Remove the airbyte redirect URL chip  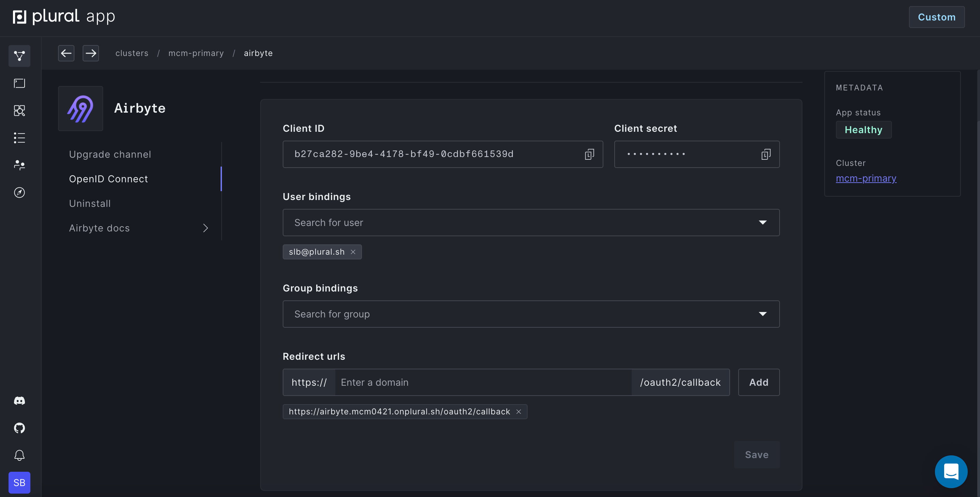pos(519,411)
